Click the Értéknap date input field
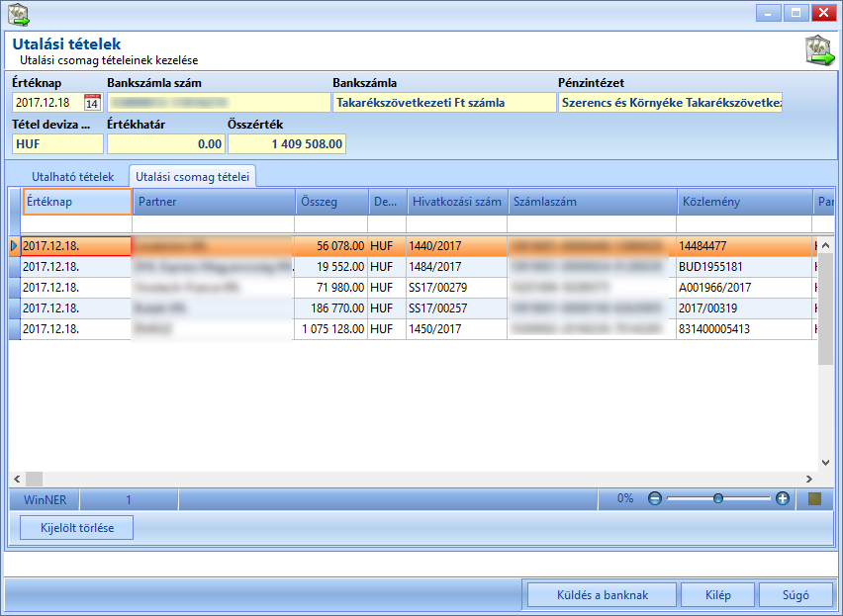843x616 pixels. click(48, 102)
